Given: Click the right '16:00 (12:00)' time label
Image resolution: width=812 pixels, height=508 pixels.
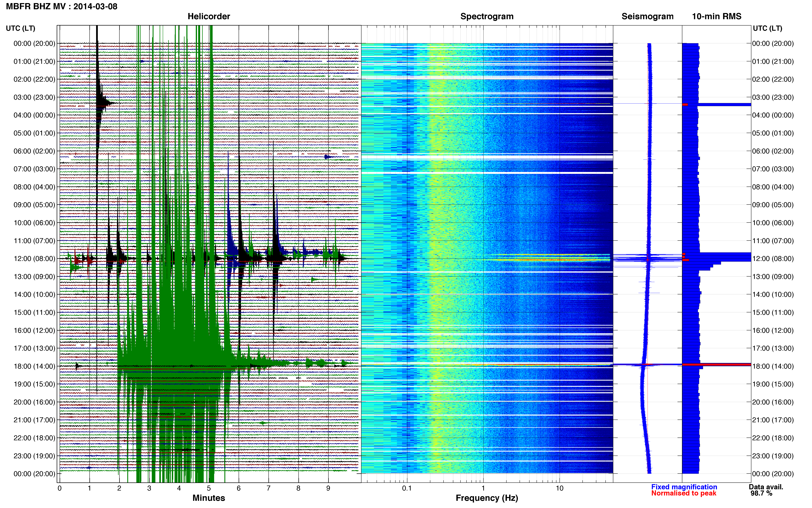Looking at the screenshot, I should pyautogui.click(x=773, y=330).
